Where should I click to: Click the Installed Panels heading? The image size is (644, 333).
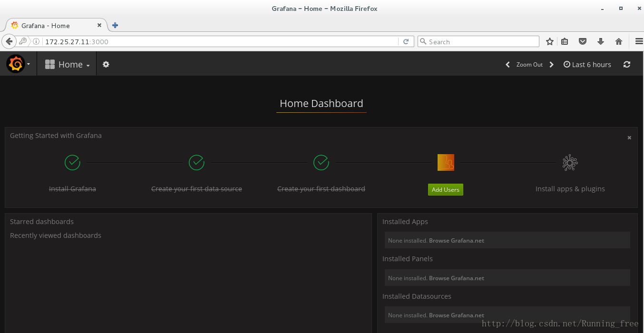click(408, 258)
